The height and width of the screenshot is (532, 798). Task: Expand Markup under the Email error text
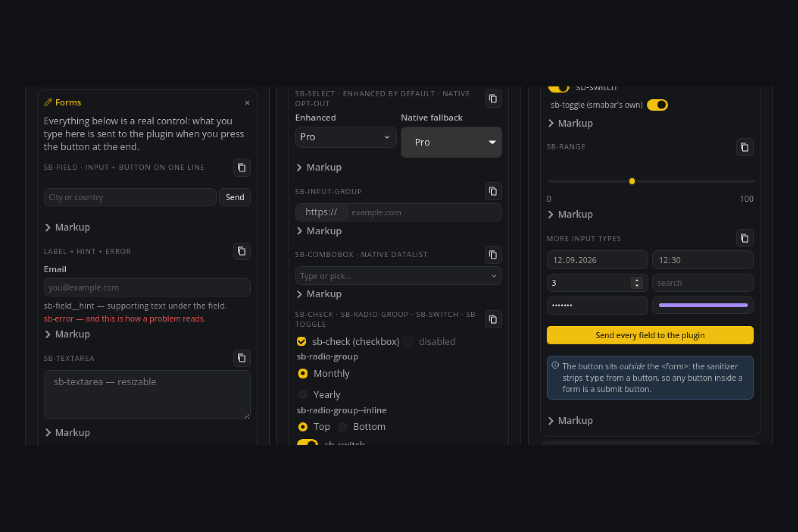(x=67, y=334)
